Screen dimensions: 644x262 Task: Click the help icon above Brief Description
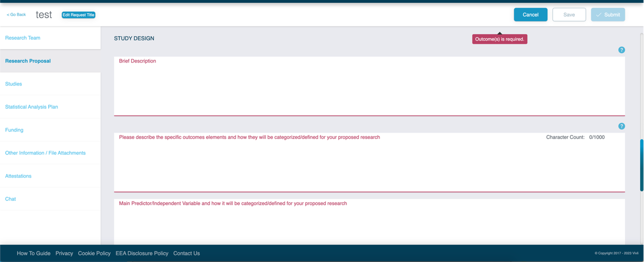[x=622, y=50]
